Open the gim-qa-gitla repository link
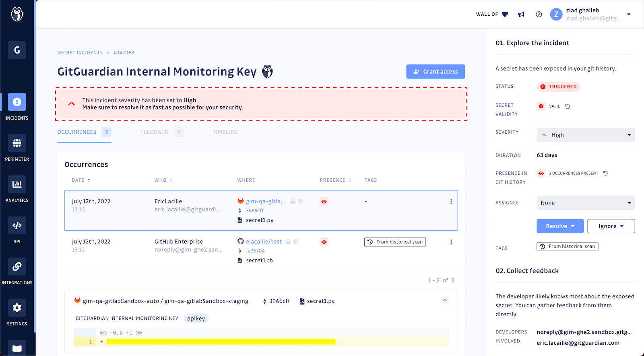 pyautogui.click(x=265, y=201)
